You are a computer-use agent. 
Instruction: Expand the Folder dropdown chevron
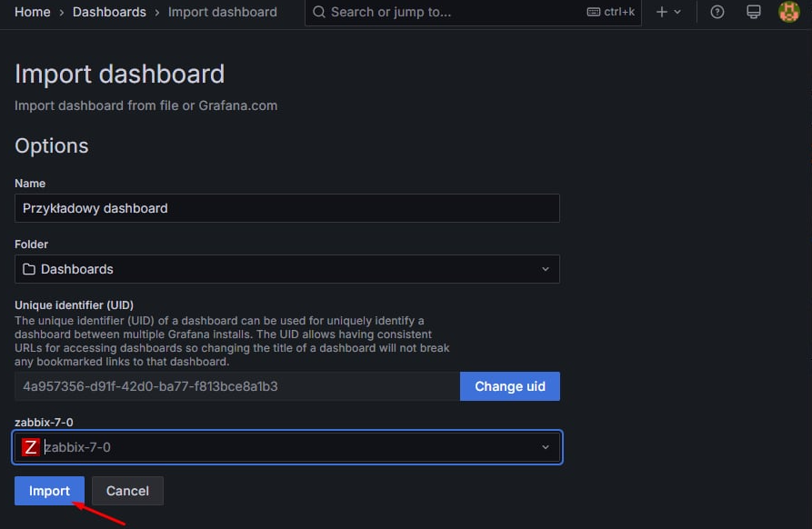pos(546,269)
